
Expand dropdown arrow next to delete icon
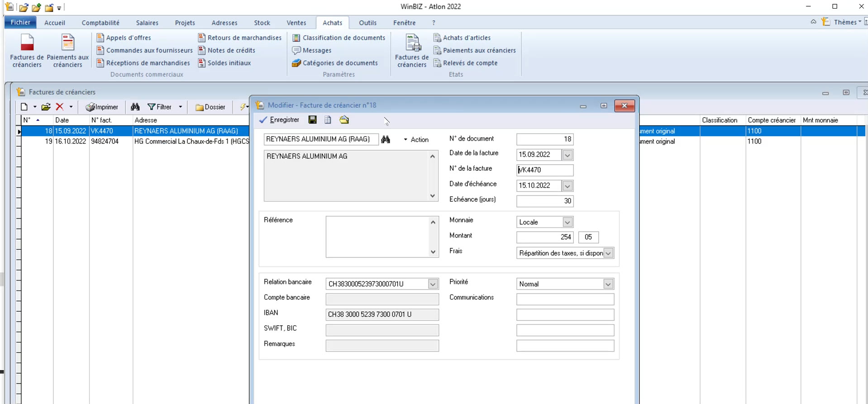tap(71, 107)
